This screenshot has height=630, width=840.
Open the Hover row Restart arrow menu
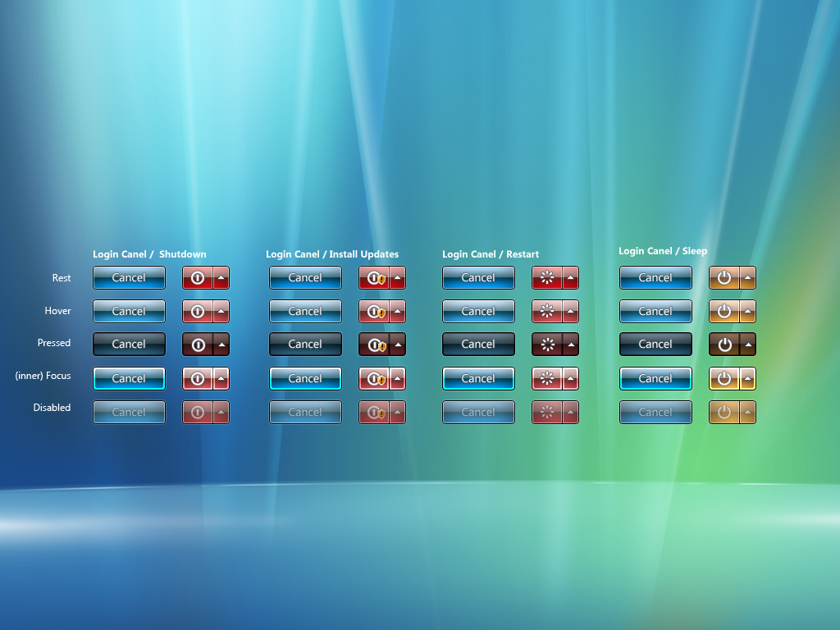pos(571,311)
